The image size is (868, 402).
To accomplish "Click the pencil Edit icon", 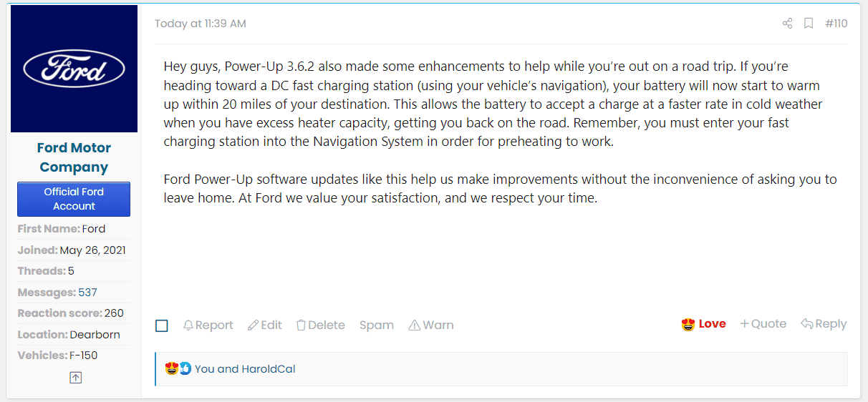I will coord(253,325).
